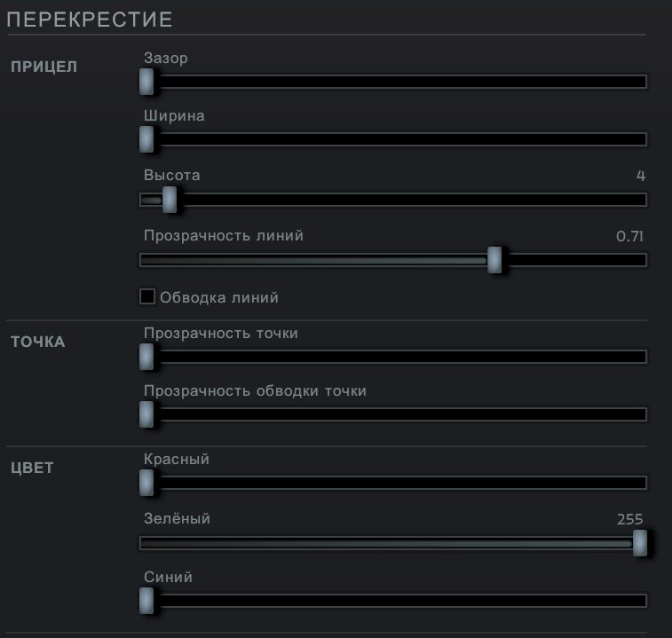
Task: Click the Зазор slider handle
Action: tap(147, 82)
